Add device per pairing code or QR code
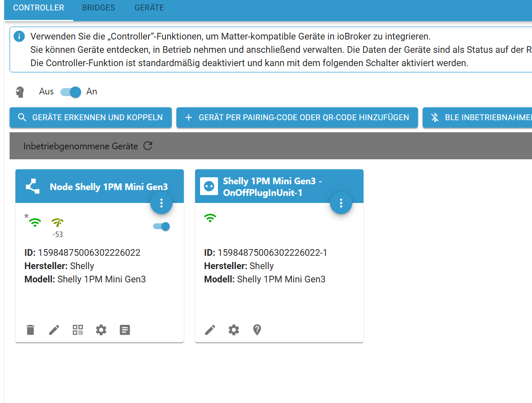This screenshot has height=403, width=532. click(x=297, y=118)
